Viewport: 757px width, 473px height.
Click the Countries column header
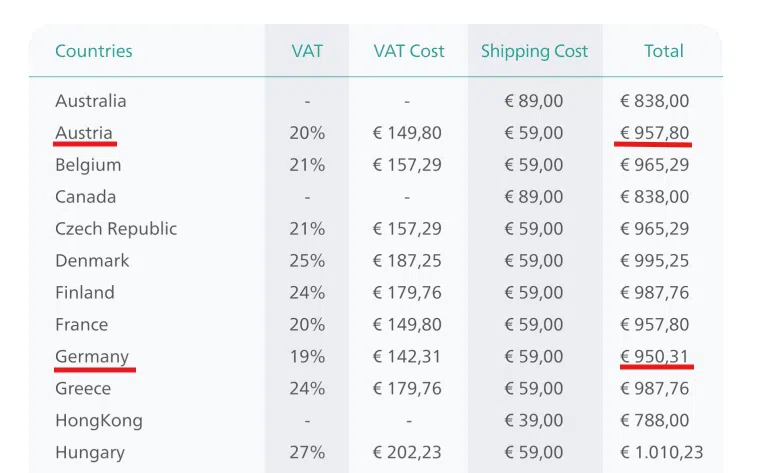click(x=94, y=51)
